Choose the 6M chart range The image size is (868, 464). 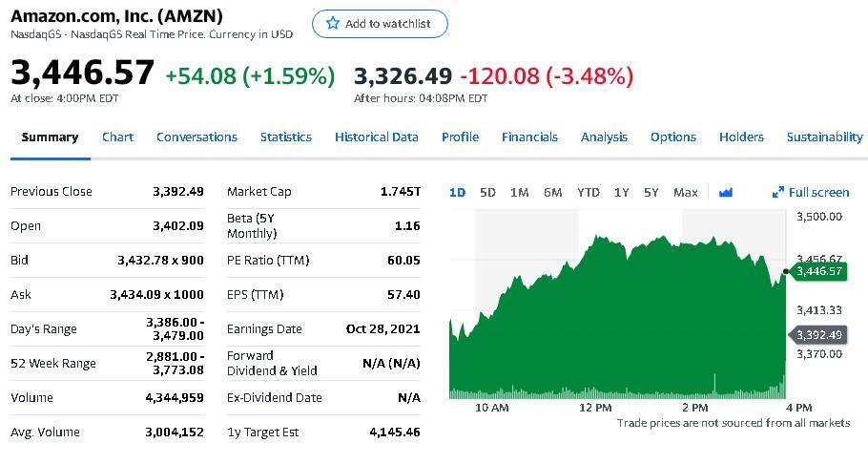coord(552,192)
